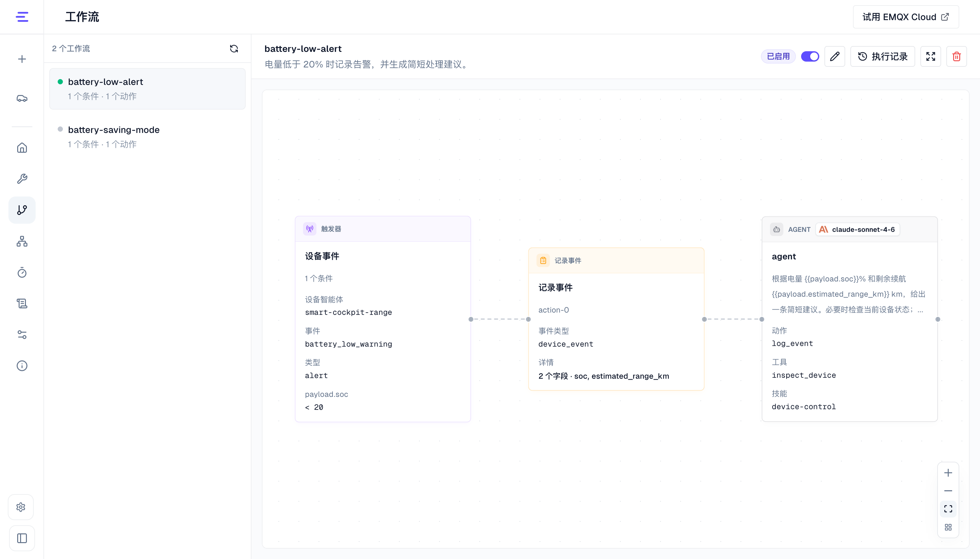Click the "< 20" condition value
The image size is (980, 559).
click(x=314, y=407)
